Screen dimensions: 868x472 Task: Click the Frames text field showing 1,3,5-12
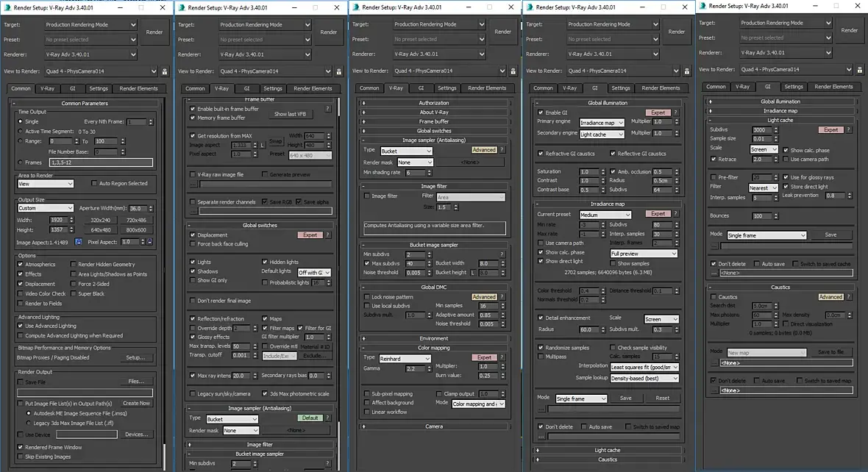[101, 162]
